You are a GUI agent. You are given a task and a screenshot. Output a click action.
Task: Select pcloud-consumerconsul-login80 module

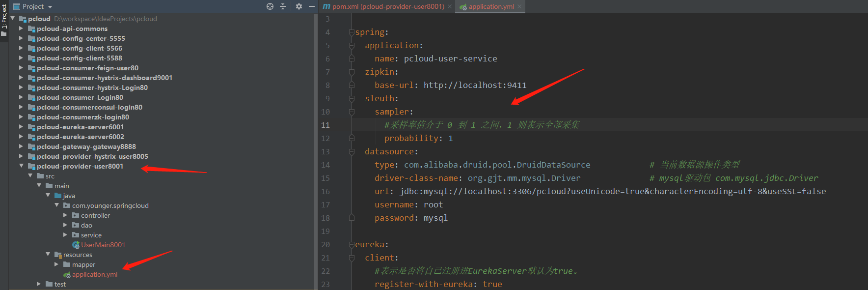(x=89, y=107)
